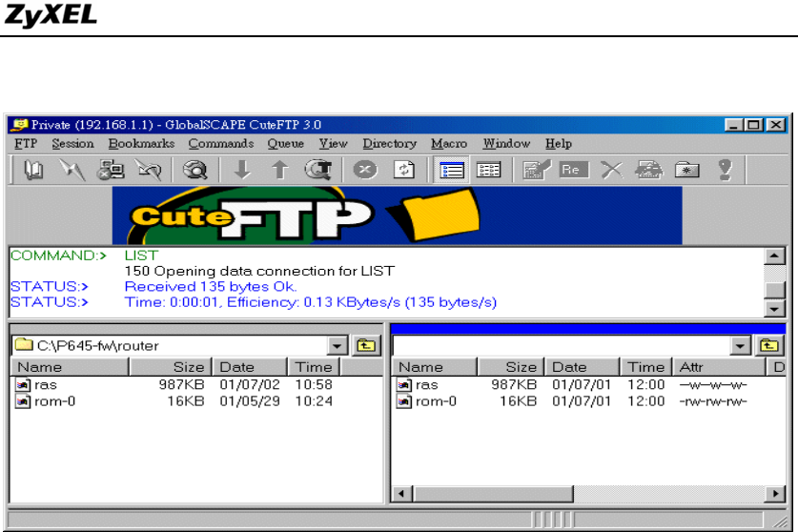Viewport: 798px width, 532px height.
Task: Click the 'Received 135 bytes Ok.' log line
Action: (x=210, y=287)
